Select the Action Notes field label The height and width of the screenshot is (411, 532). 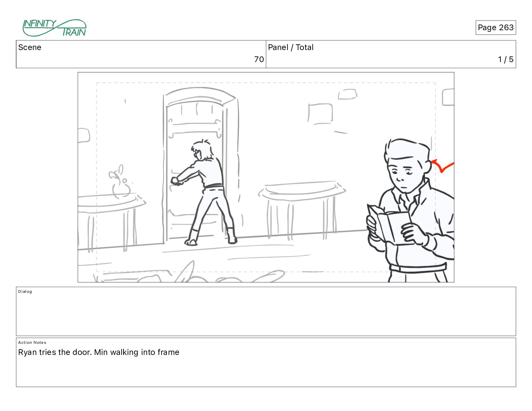[32, 342]
